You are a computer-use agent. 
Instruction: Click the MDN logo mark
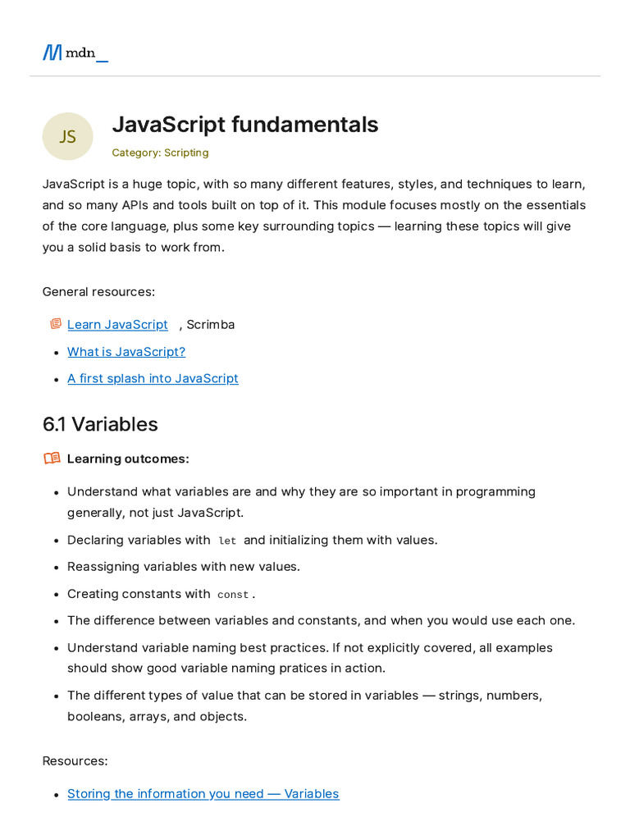tap(52, 52)
